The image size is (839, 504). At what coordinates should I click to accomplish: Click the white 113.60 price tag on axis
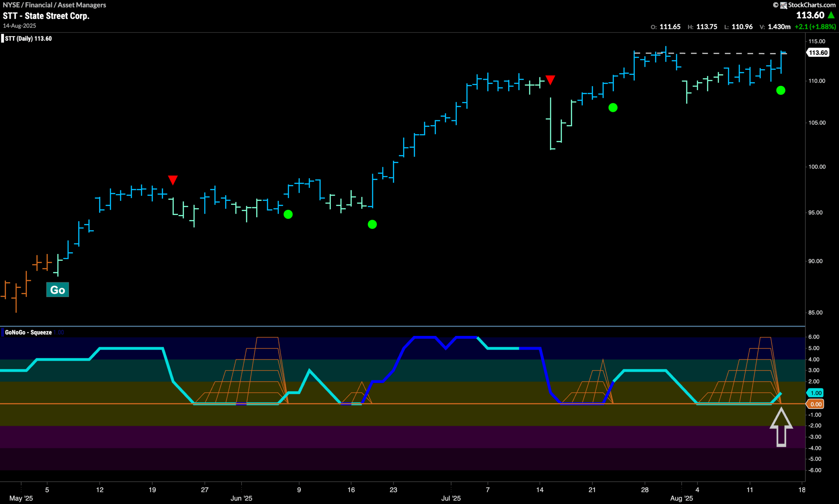click(x=818, y=52)
